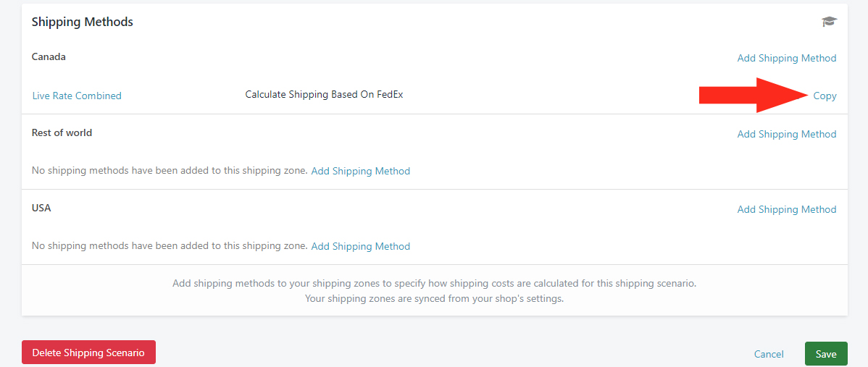Click the Shipping Methods section heading
868x367 pixels.
pyautogui.click(x=83, y=22)
